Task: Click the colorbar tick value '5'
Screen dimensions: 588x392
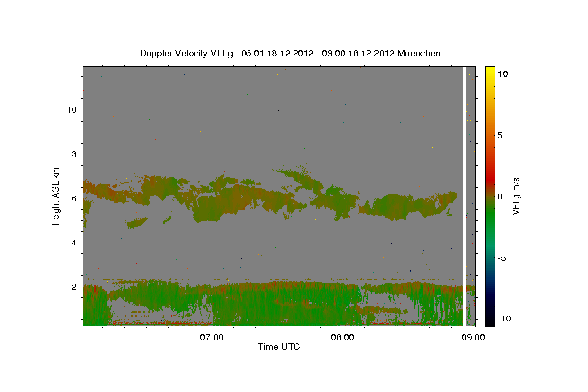Action: coord(500,135)
